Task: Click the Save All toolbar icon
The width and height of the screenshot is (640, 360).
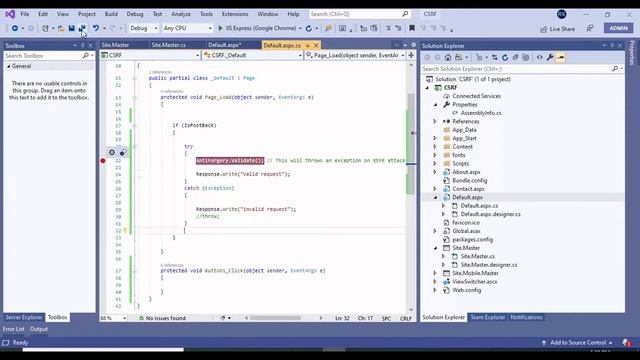Action: (82, 28)
